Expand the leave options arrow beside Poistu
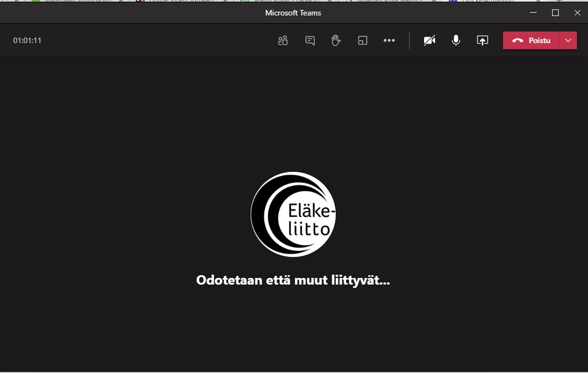588x373 pixels. tap(568, 40)
